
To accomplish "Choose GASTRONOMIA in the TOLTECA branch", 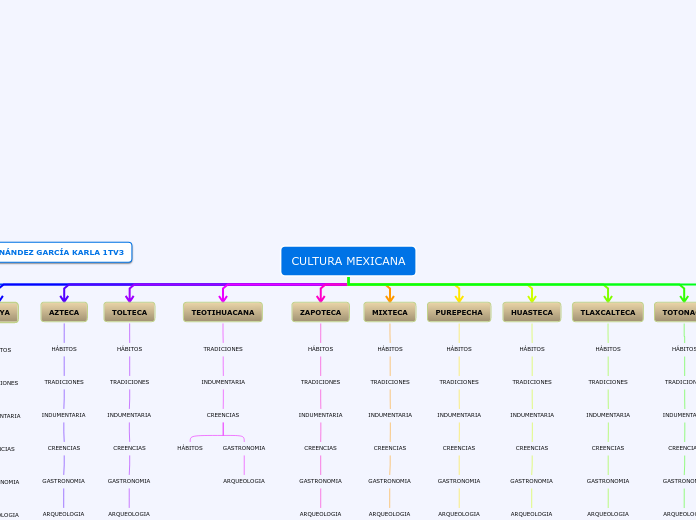I will point(129,481).
